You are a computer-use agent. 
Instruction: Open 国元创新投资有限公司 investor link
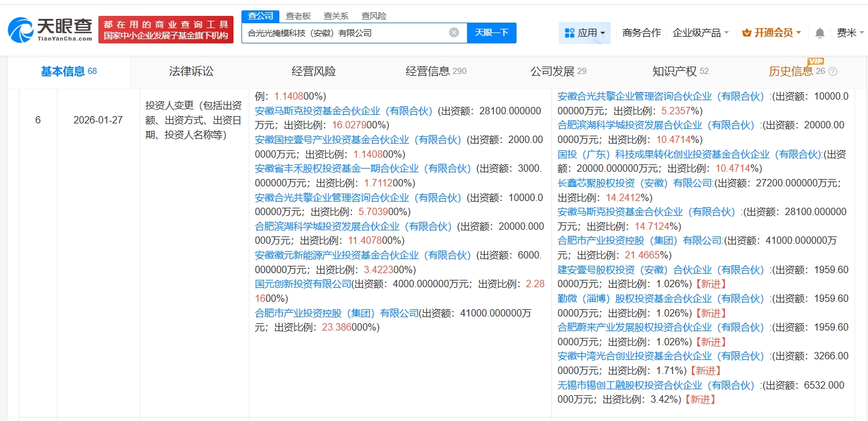tap(303, 284)
